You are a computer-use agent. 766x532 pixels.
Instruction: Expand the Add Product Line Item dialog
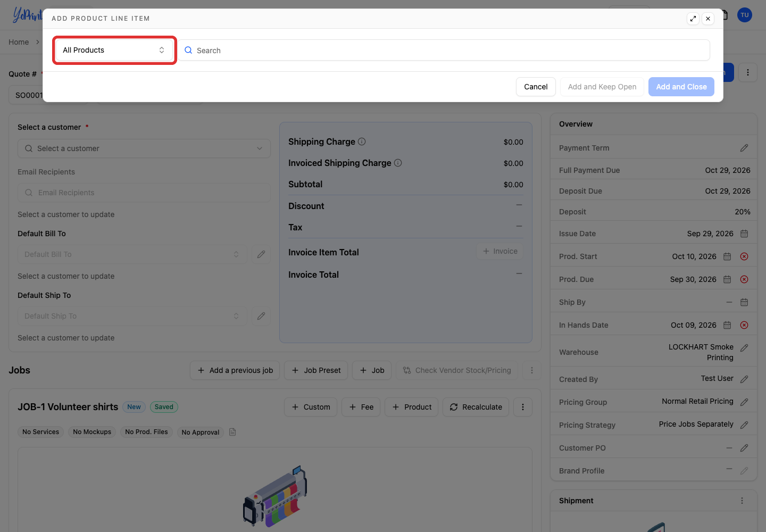coord(693,19)
